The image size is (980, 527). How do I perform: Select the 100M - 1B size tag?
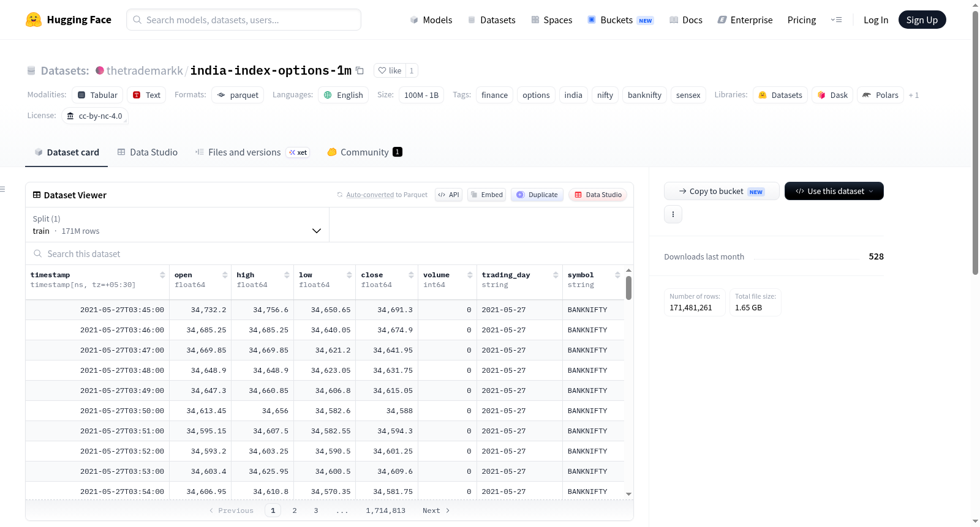(421, 95)
